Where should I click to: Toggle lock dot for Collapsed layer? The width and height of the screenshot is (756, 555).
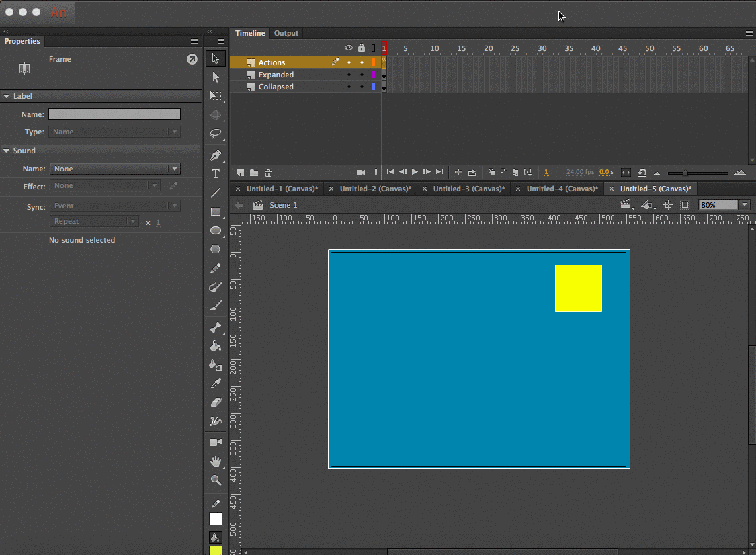(362, 87)
